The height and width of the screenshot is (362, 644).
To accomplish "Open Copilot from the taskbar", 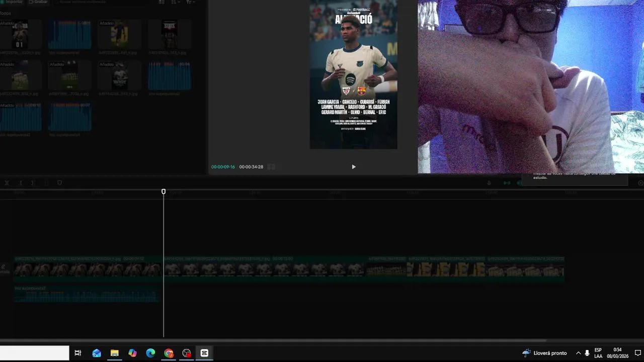I will (132, 353).
